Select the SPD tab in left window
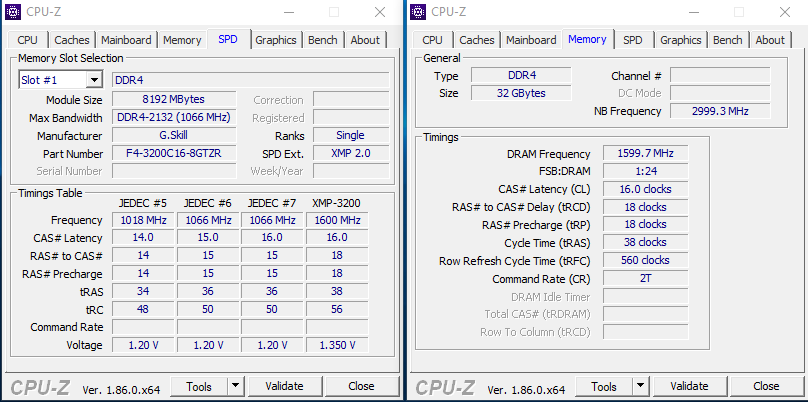 [x=228, y=39]
